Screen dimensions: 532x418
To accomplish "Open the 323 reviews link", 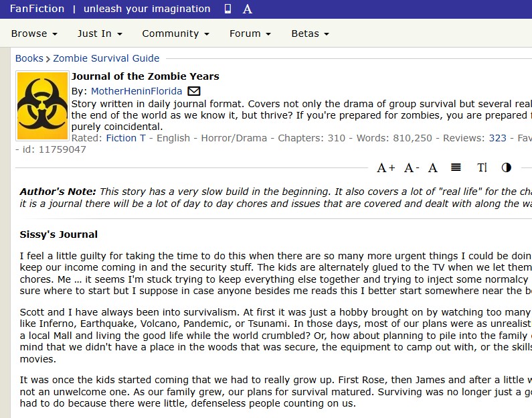I will pos(497,138).
